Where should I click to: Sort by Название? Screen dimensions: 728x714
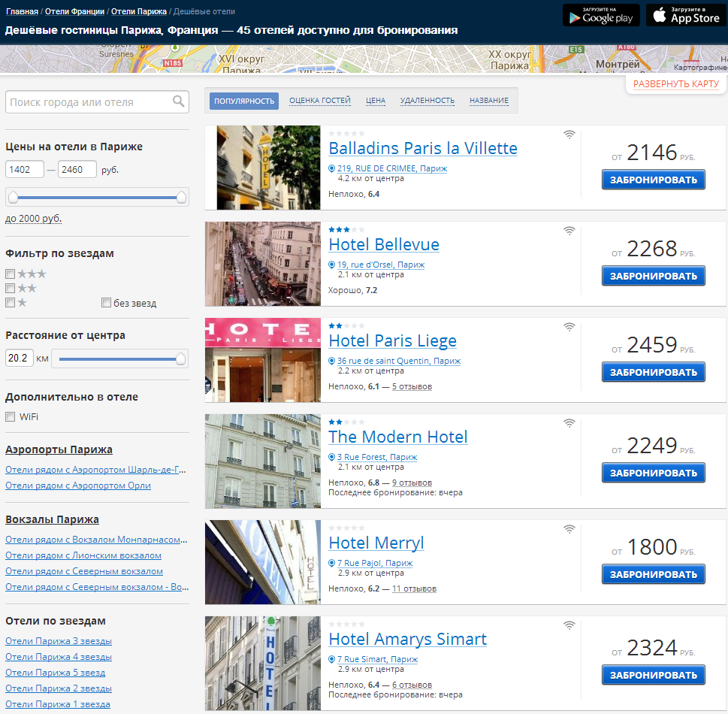(489, 101)
